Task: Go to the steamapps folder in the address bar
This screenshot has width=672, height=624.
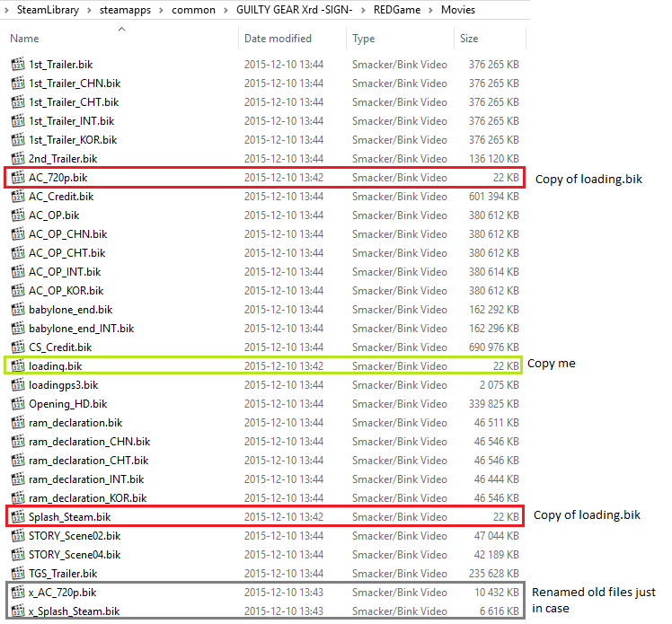Action: coord(125,10)
